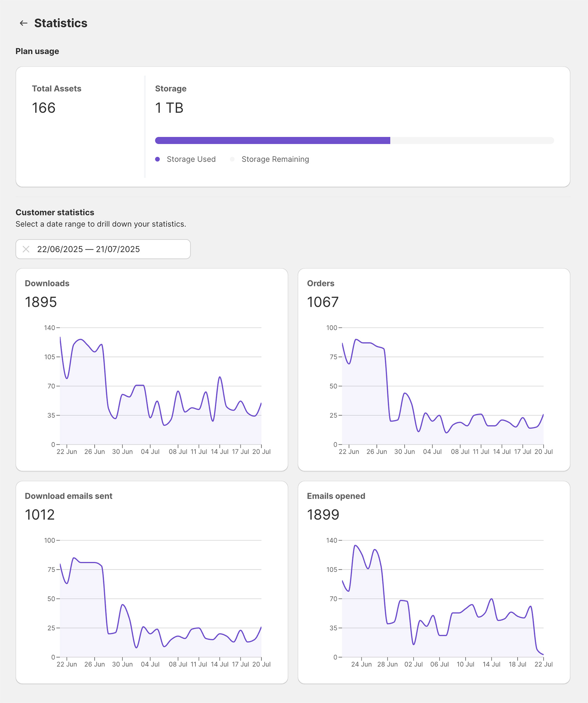
Task: Click the back arrow beside Statistics
Action: (x=24, y=23)
